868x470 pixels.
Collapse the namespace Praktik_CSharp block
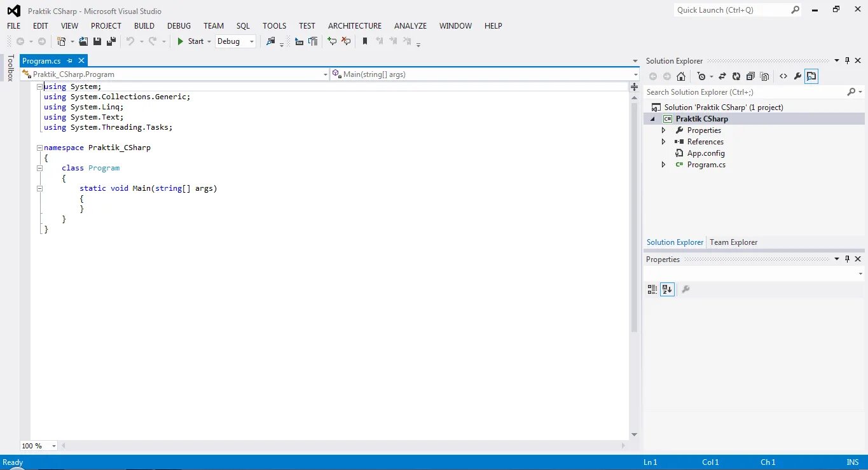(x=39, y=148)
